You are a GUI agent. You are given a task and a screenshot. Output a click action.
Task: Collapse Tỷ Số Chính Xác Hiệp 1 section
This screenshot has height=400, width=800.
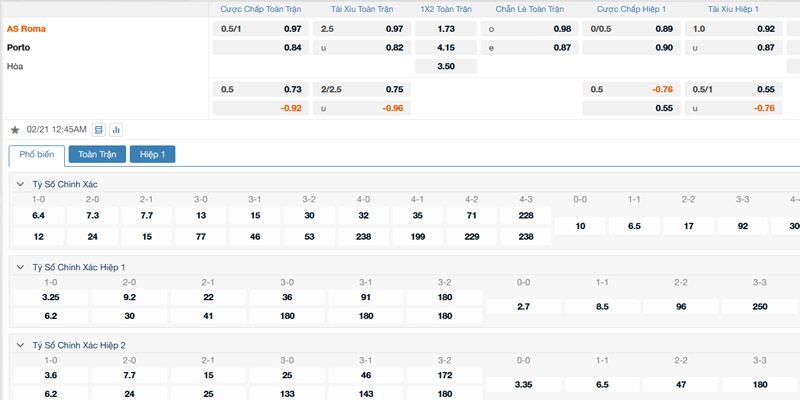(x=20, y=267)
